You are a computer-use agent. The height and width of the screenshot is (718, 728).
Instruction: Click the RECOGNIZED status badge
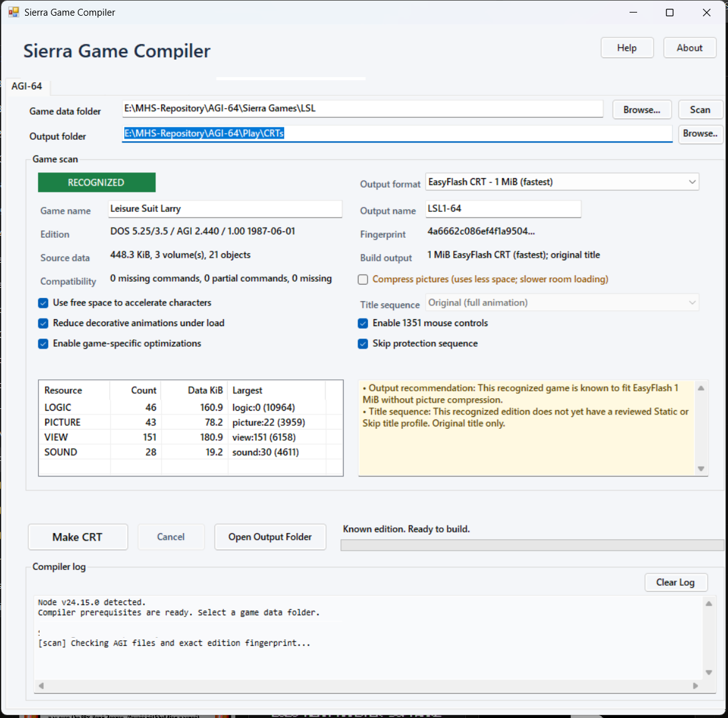[x=97, y=182]
